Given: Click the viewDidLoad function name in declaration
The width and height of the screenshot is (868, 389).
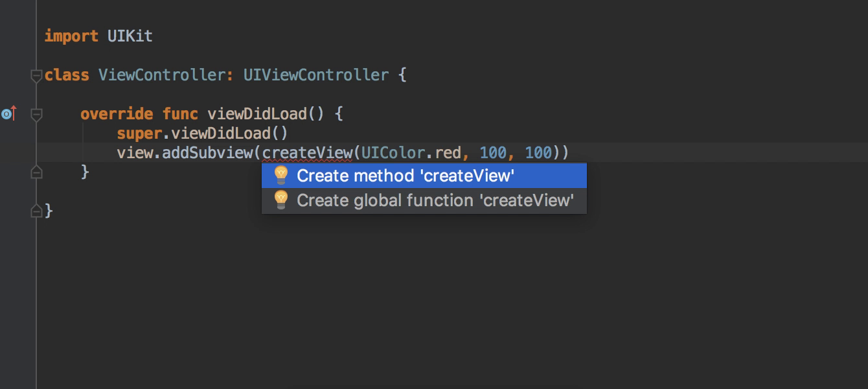Looking at the screenshot, I should 257,114.
